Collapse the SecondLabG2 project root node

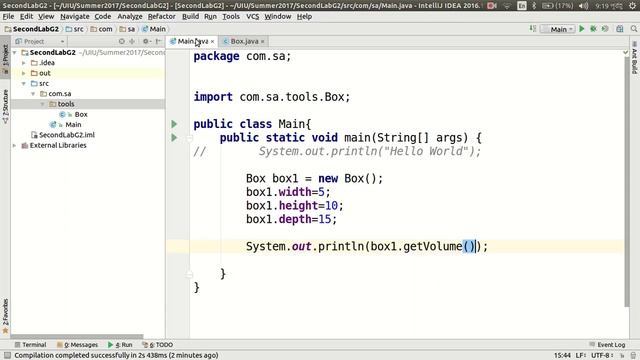(15, 53)
